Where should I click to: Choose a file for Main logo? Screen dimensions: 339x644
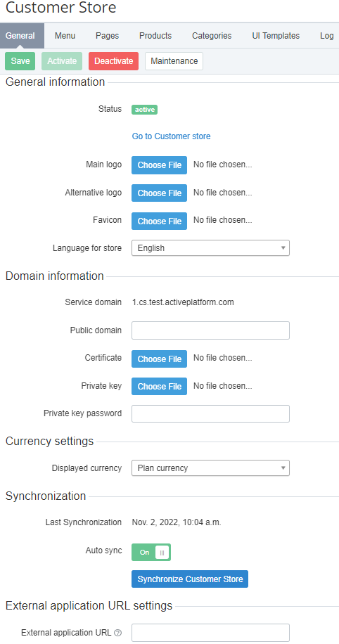[160, 165]
